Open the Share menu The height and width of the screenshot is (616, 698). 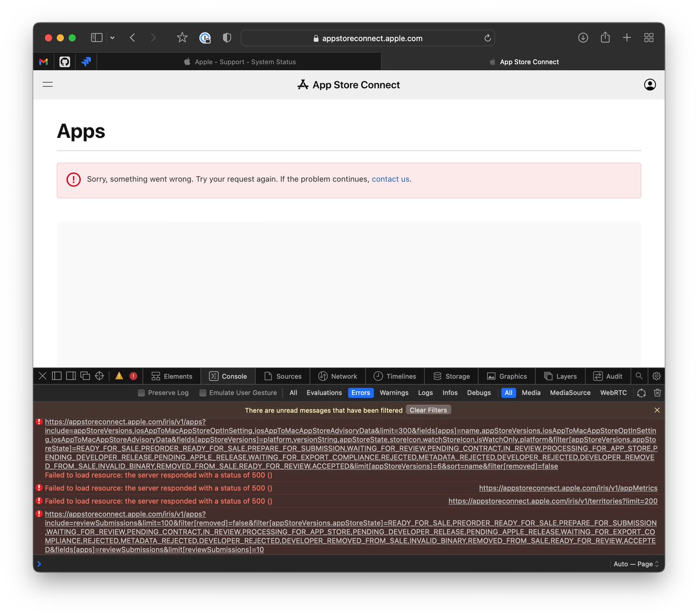(x=605, y=37)
